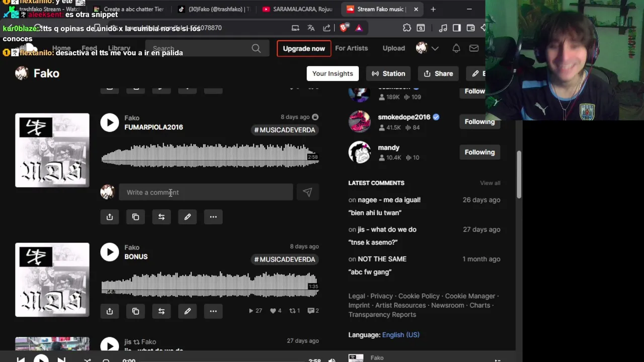Close the Stream Fako music tab
Image resolution: width=644 pixels, height=362 pixels.
tap(416, 9)
